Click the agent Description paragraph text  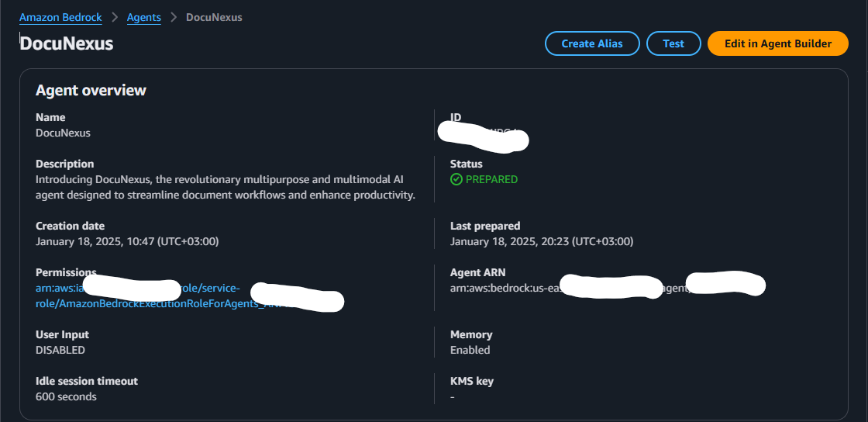click(x=225, y=187)
